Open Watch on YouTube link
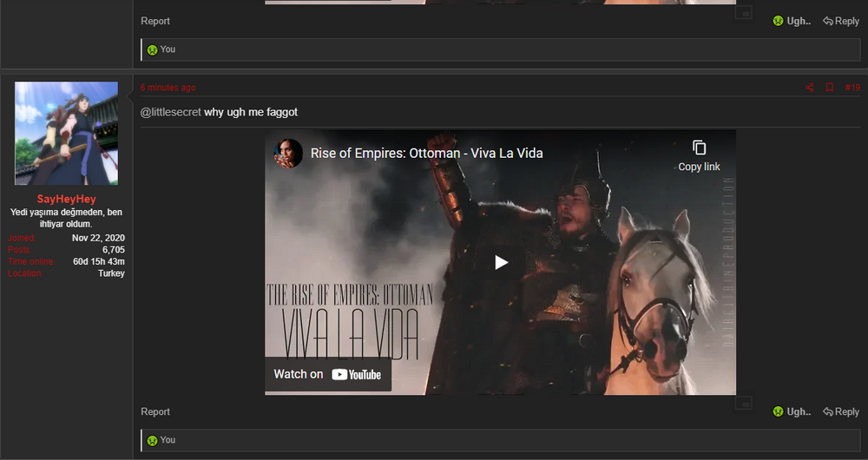Image resolution: width=868 pixels, height=460 pixels. point(328,374)
